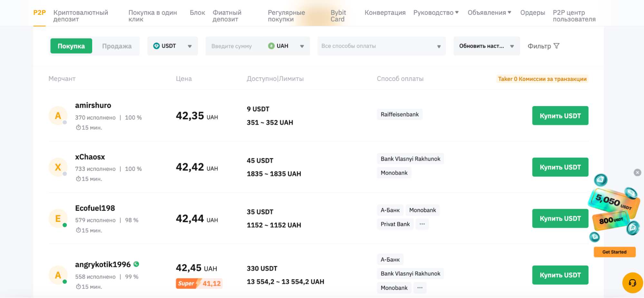644x298 pixels.
Task: Click Ecofuel198's Monobank payment tag
Action: [x=423, y=210]
